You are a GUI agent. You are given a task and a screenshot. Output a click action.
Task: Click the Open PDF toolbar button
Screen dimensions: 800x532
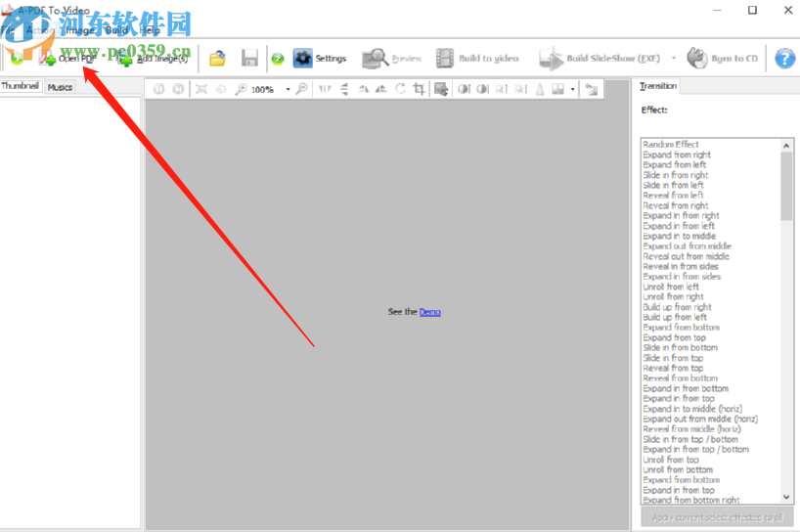click(x=68, y=59)
